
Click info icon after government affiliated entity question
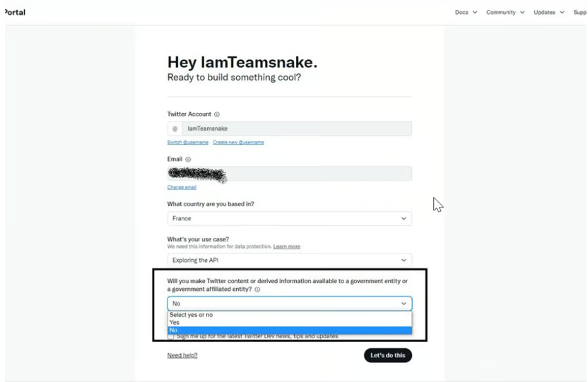click(x=257, y=290)
